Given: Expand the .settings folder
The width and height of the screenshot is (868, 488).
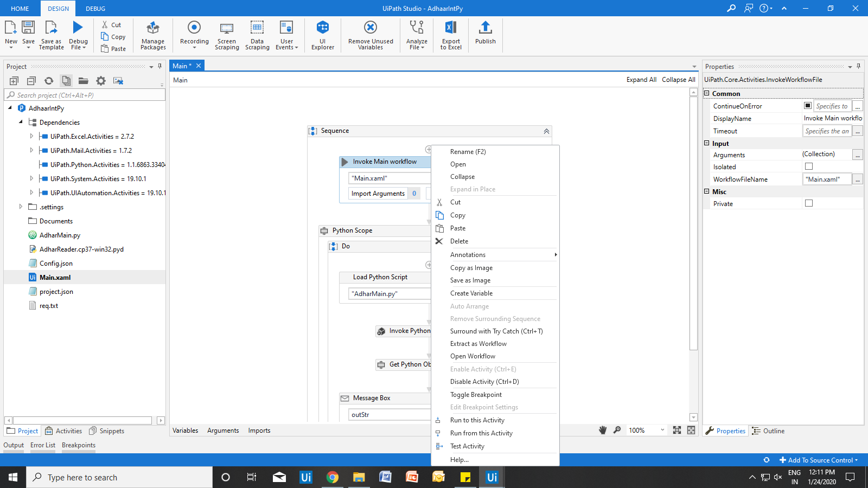Looking at the screenshot, I should (21, 207).
